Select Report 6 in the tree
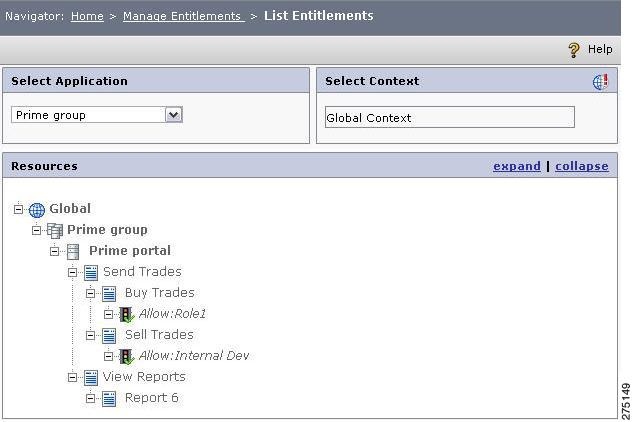 pos(152,398)
